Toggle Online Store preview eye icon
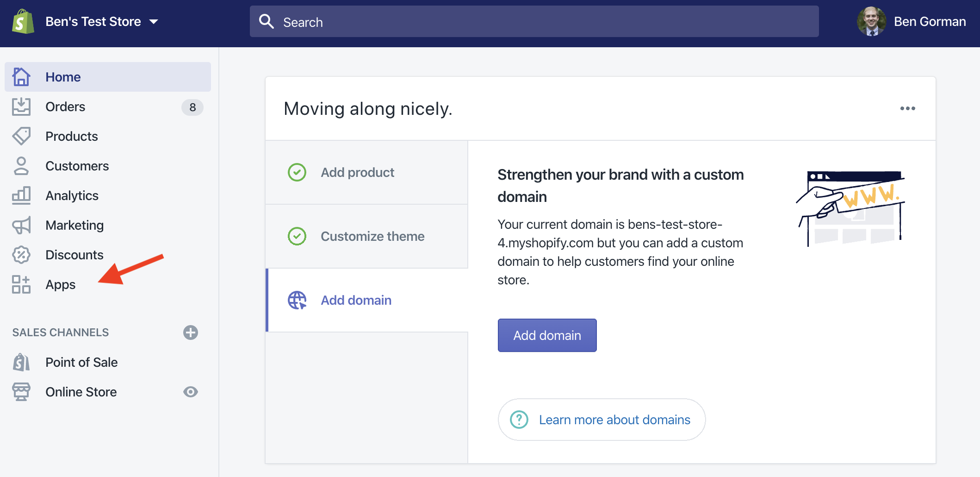This screenshot has height=477, width=980. pyautogui.click(x=190, y=392)
